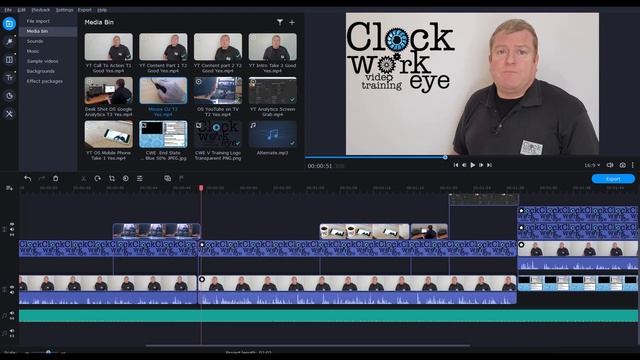Select YT Call To Action T1 thumbnail
Viewport: 640px width, 360px height.
pos(109,47)
